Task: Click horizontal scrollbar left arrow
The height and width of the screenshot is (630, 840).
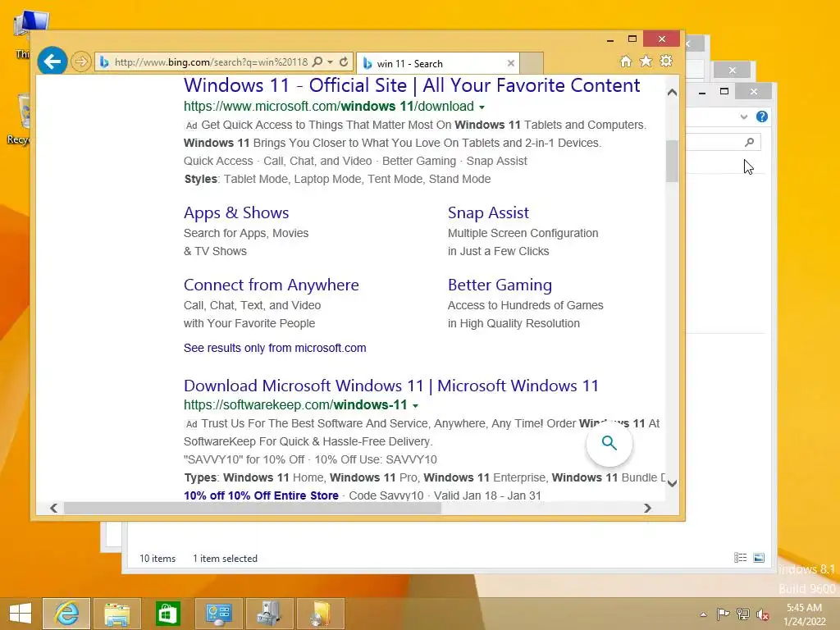Action: pyautogui.click(x=53, y=508)
